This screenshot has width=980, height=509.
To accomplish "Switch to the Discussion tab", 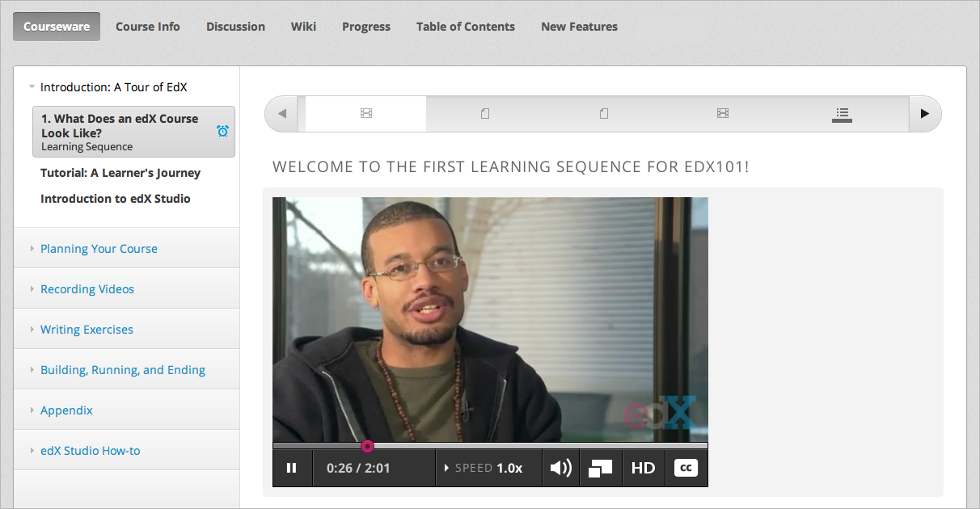I will click(235, 27).
